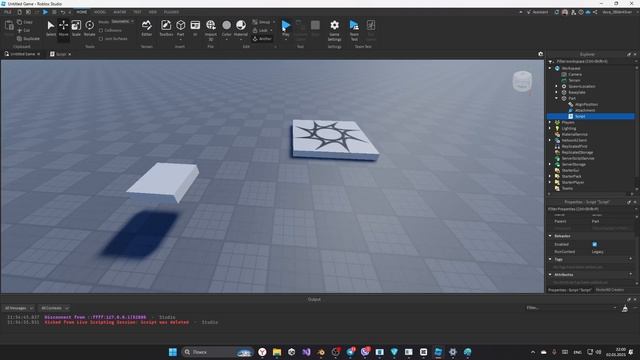Toggle Anchor on selected part
640x360 pixels.
pyautogui.click(x=262, y=39)
